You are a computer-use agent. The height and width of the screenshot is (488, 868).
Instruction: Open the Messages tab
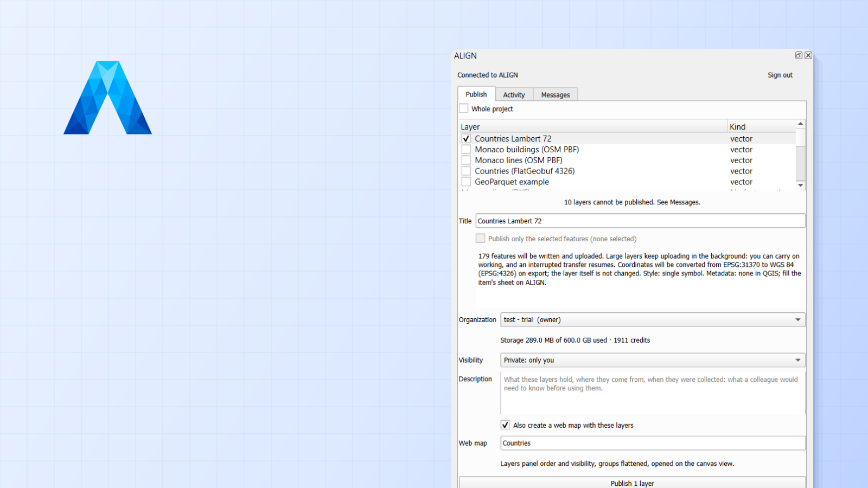[x=556, y=95]
